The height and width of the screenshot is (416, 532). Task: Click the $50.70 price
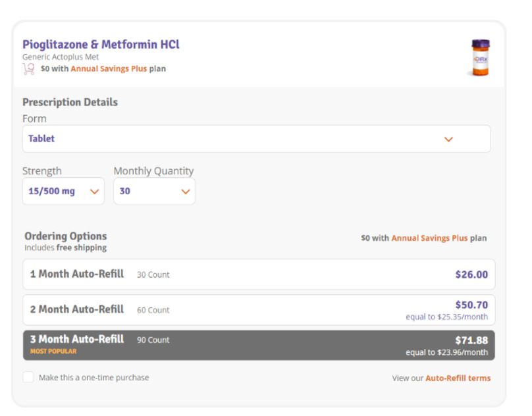click(471, 305)
